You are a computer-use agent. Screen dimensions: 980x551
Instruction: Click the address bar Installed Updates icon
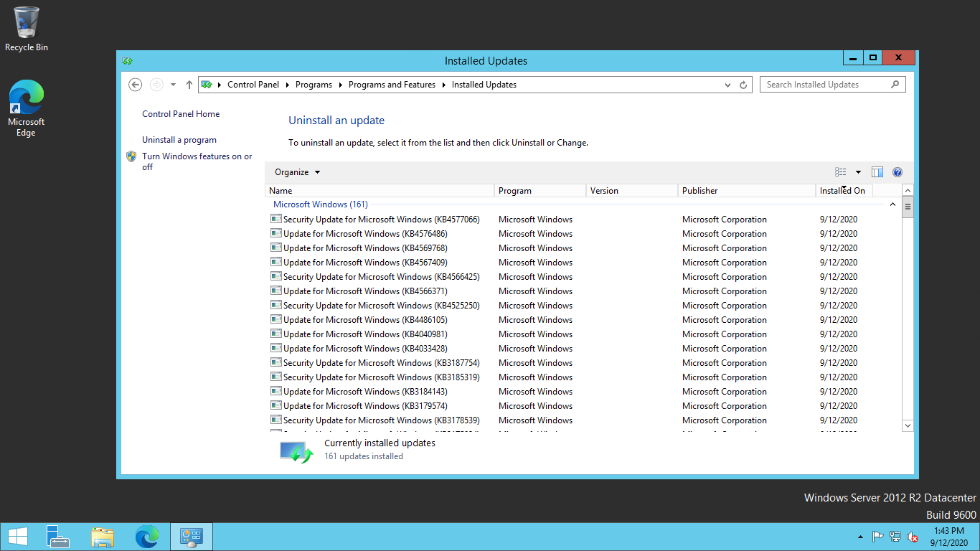[207, 85]
